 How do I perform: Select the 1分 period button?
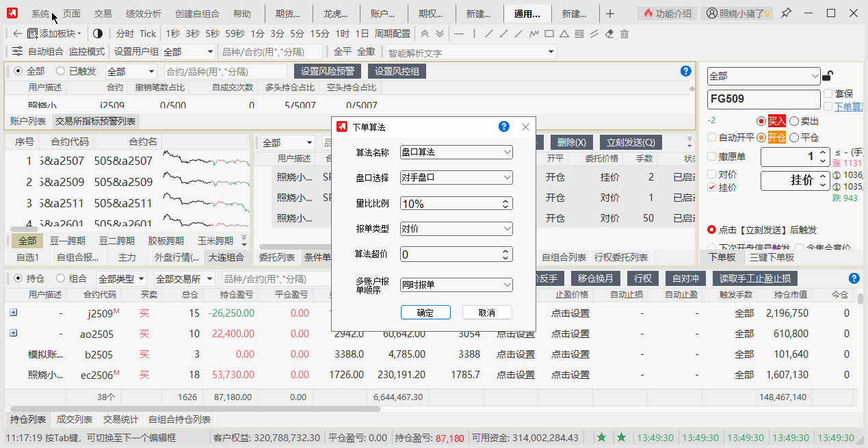257,34
